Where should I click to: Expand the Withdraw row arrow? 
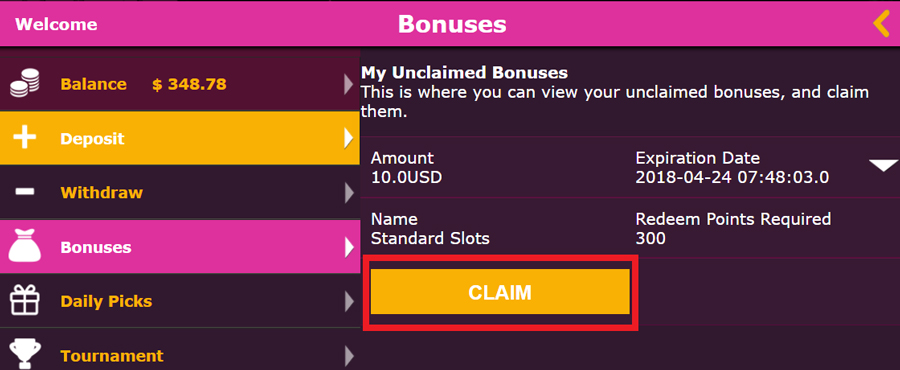tap(348, 193)
